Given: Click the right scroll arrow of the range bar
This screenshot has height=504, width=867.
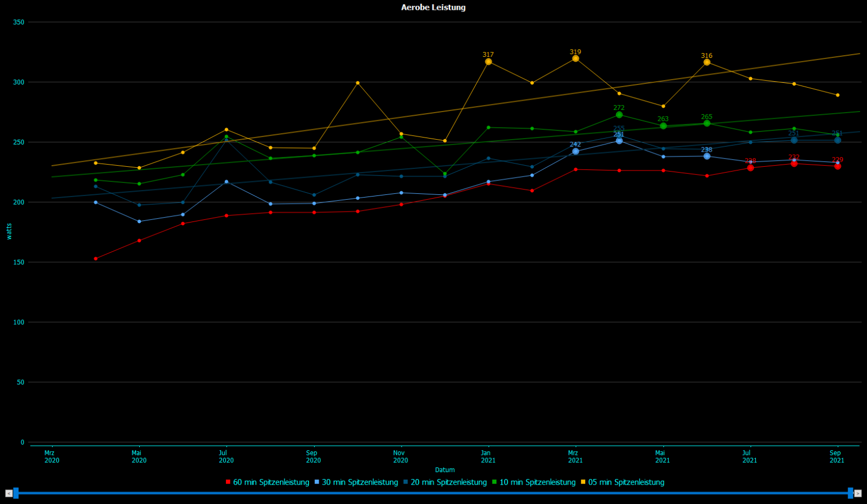Looking at the screenshot, I should (858, 493).
